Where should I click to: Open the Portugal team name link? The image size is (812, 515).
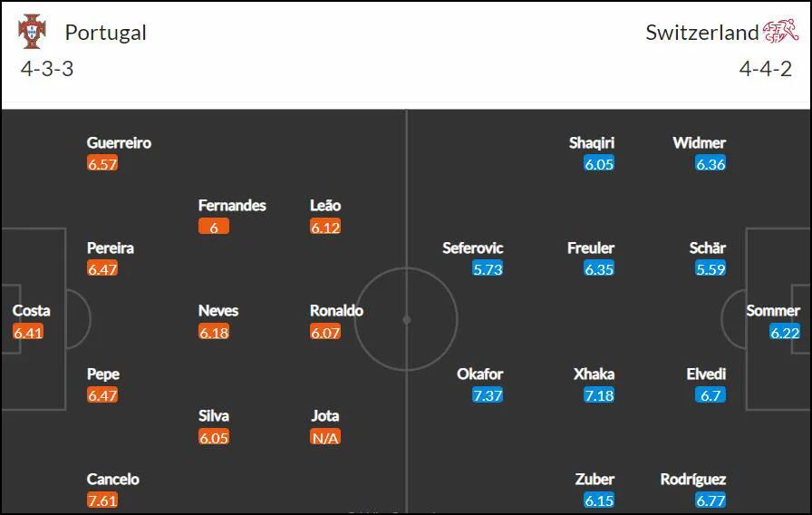(x=106, y=33)
